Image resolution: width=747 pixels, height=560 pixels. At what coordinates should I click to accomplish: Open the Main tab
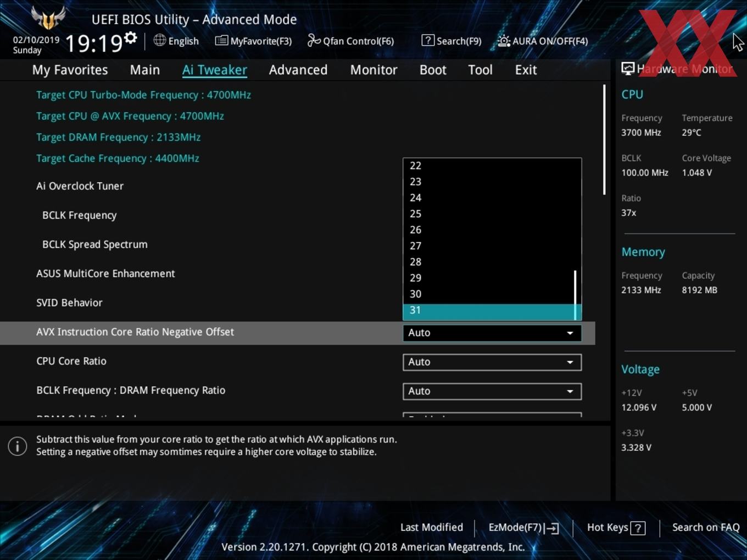145,70
